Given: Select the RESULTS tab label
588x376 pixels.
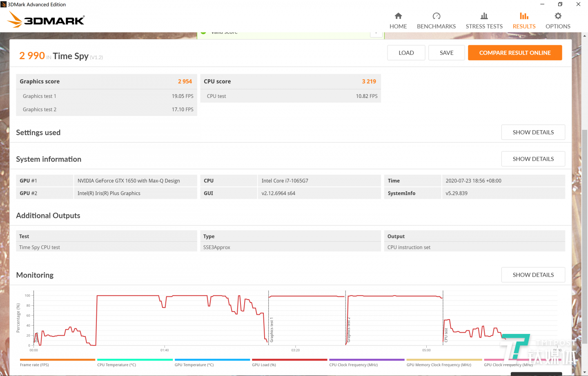Looking at the screenshot, I should coord(524,26).
